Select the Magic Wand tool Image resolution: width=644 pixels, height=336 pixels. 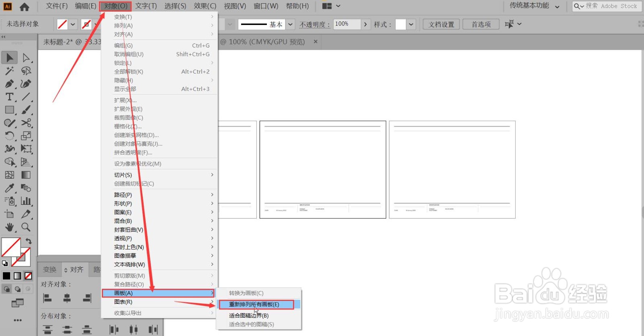click(9, 71)
